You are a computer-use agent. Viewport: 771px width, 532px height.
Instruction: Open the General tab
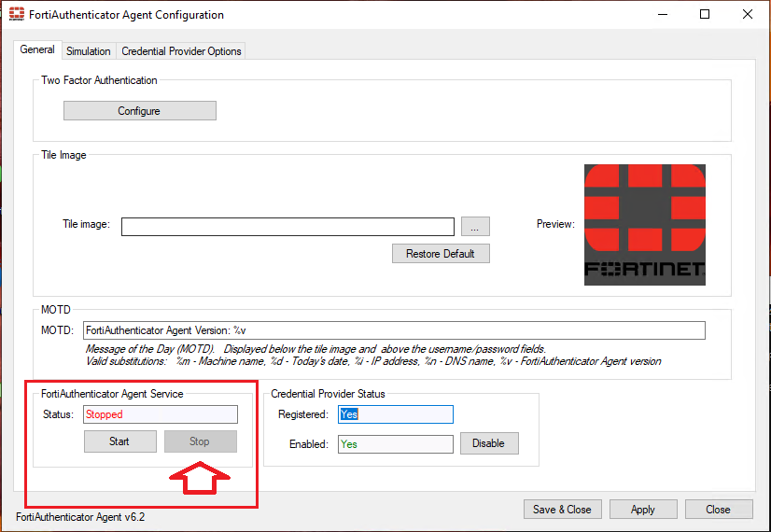pos(37,49)
